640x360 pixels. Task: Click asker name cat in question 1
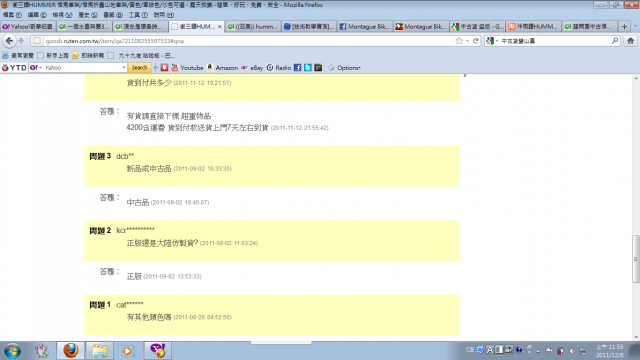(x=130, y=305)
